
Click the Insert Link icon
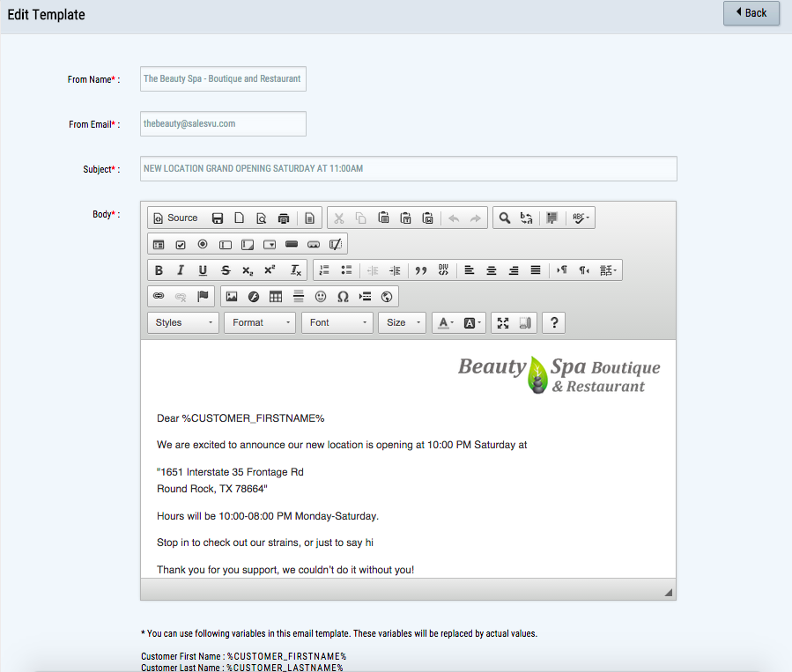click(159, 297)
